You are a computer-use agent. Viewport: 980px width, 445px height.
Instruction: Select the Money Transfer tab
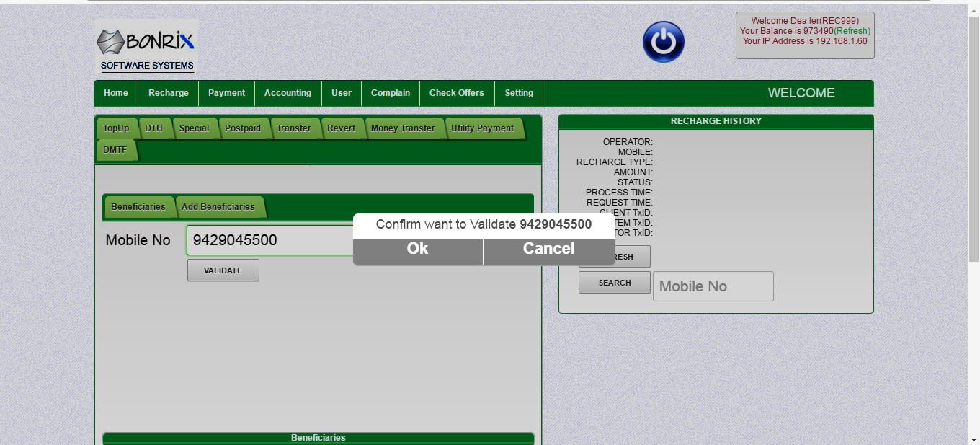pyautogui.click(x=402, y=128)
